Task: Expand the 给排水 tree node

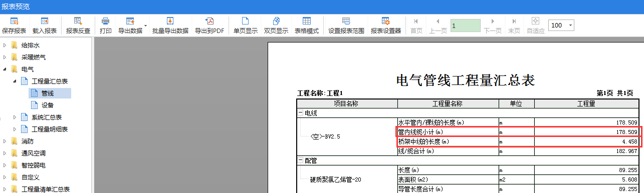Action: point(5,45)
